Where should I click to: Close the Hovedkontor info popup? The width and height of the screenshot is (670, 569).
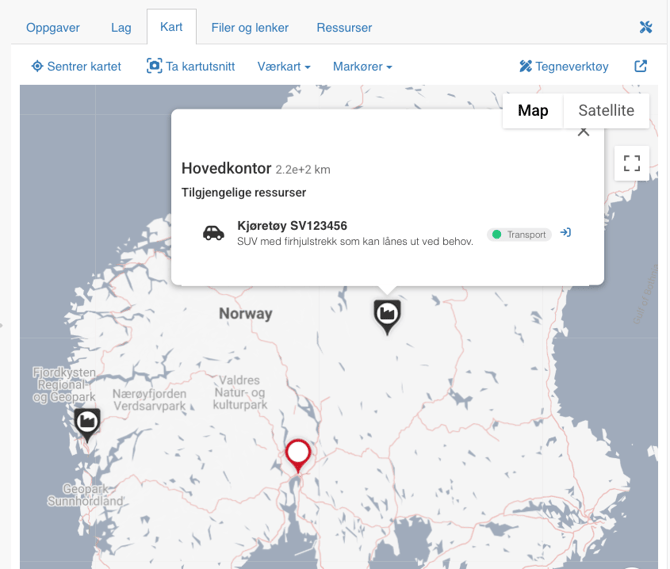[x=583, y=132]
